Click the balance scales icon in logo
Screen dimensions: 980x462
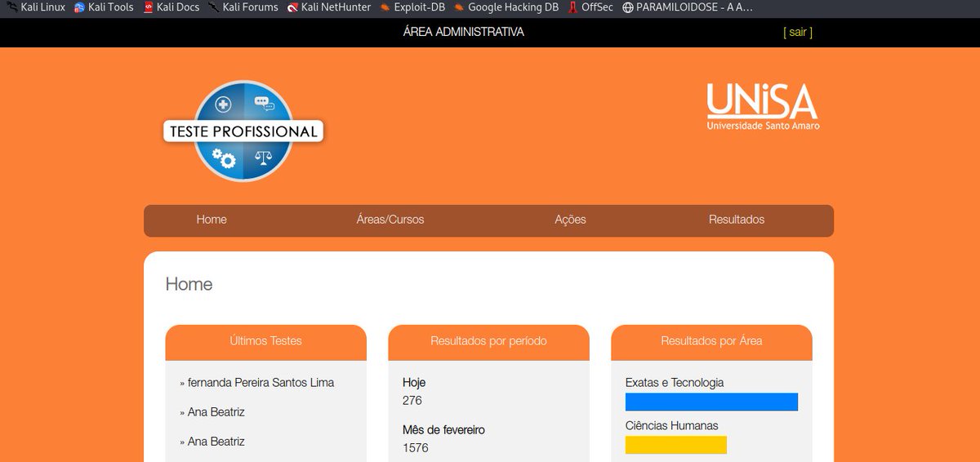tap(263, 157)
